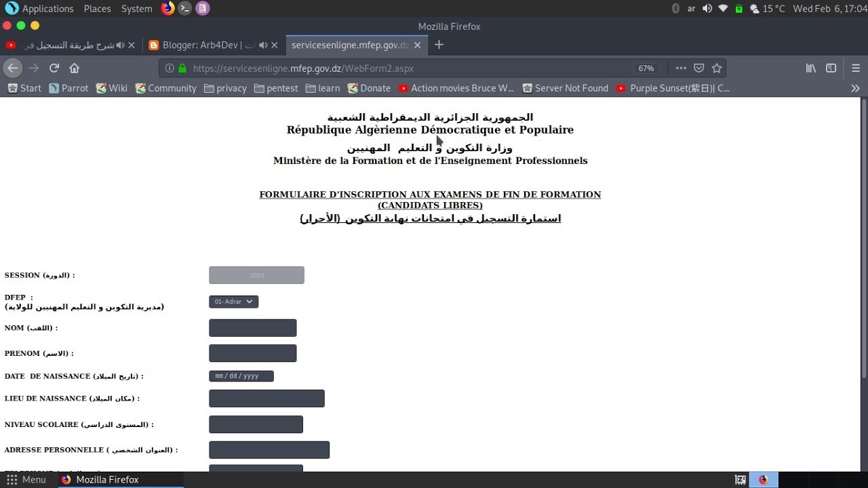Open the Server Not Found bookmark
The image size is (868, 488).
click(x=565, y=88)
